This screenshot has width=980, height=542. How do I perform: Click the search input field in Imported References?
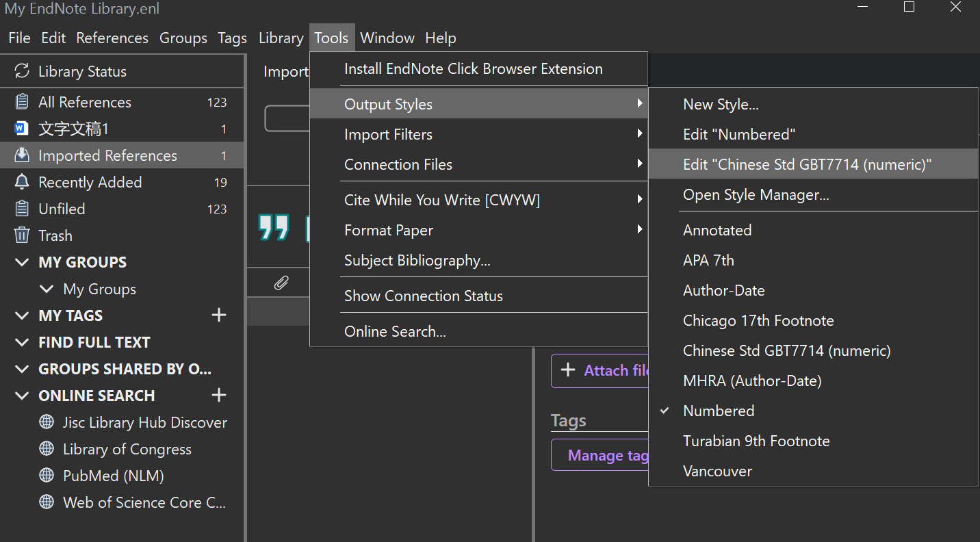pyautogui.click(x=287, y=118)
